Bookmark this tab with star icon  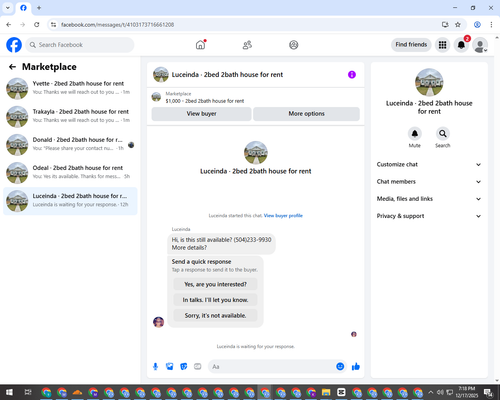click(458, 25)
